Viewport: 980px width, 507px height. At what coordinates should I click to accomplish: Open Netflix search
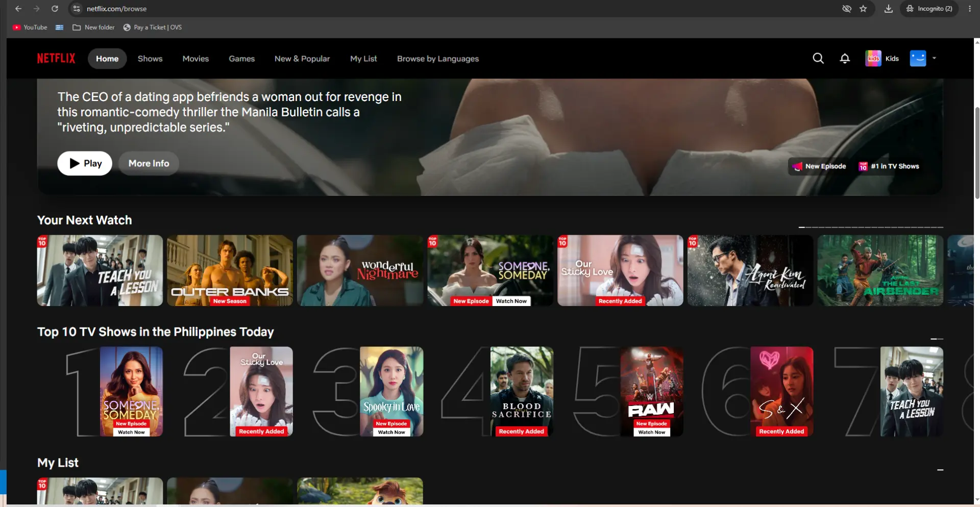pos(818,59)
